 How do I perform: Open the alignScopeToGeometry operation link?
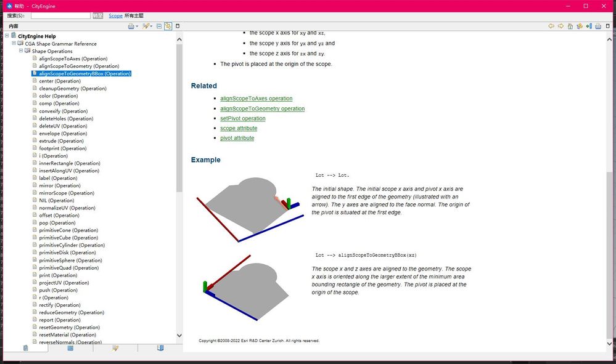(263, 108)
